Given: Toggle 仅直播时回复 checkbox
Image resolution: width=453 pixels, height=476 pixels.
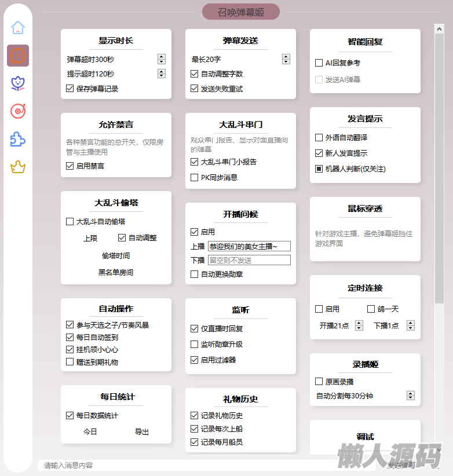Looking at the screenshot, I should [x=194, y=328].
